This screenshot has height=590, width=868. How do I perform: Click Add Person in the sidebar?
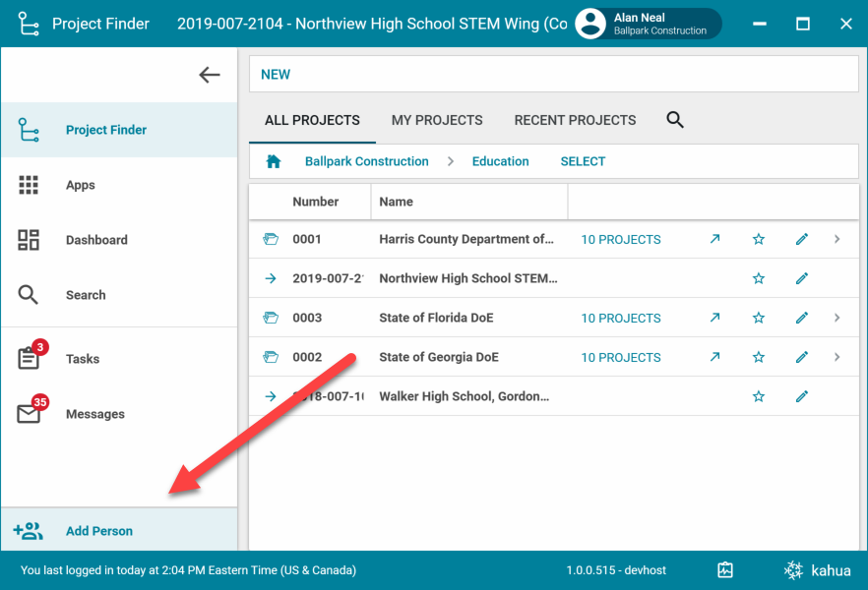pyautogui.click(x=98, y=531)
